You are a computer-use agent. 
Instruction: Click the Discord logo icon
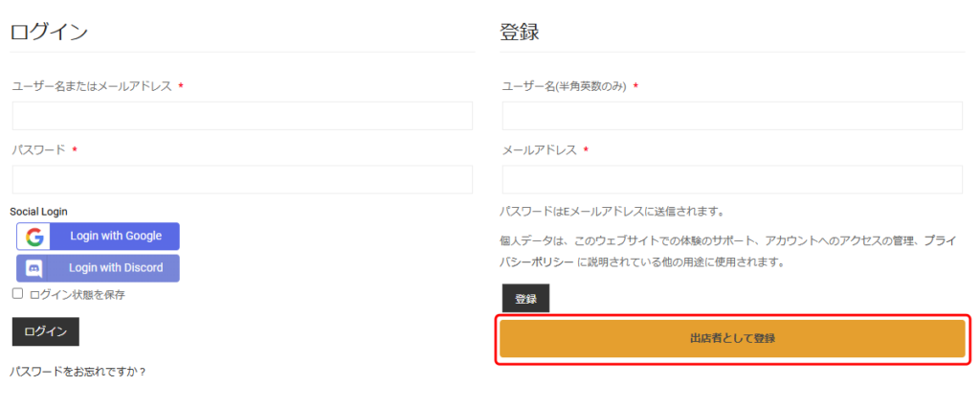(x=34, y=268)
